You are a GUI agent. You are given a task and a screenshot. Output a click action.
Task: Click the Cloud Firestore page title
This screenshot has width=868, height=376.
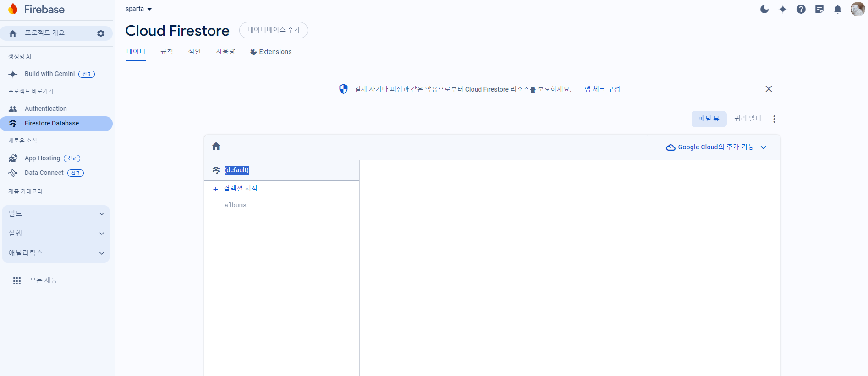click(177, 31)
